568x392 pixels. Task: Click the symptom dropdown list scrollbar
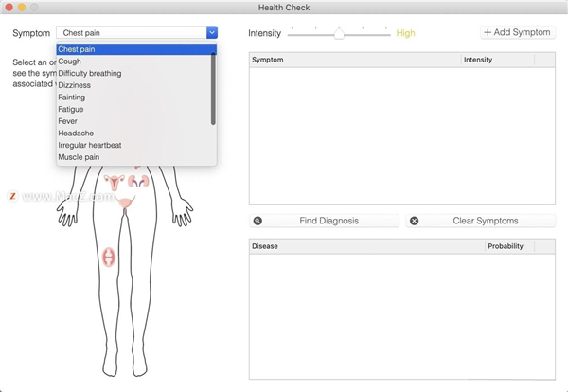pos(213,90)
